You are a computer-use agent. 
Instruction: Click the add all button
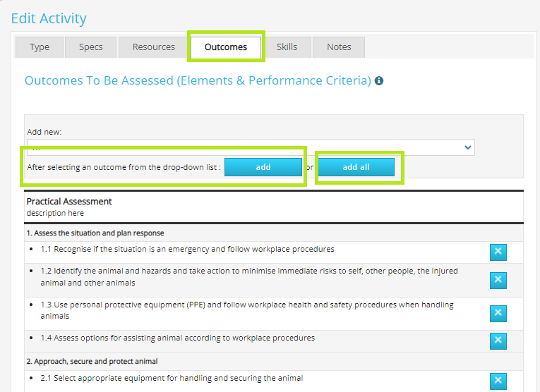point(356,167)
